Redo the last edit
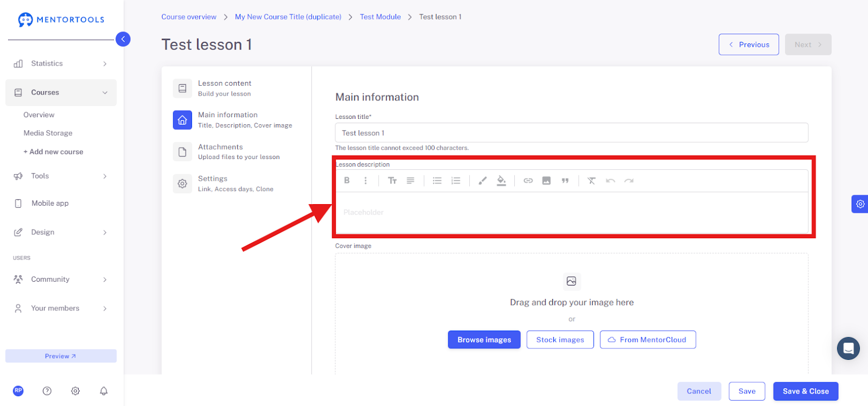The width and height of the screenshot is (868, 406). [629, 181]
